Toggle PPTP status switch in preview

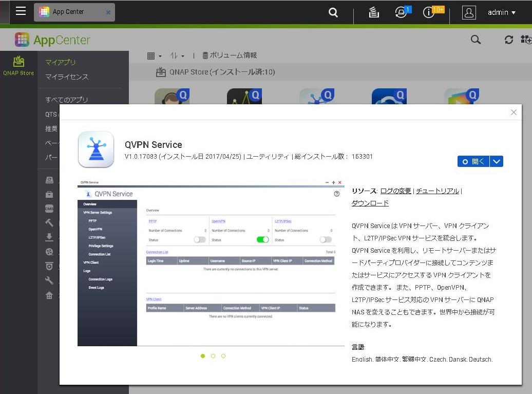[200, 239]
